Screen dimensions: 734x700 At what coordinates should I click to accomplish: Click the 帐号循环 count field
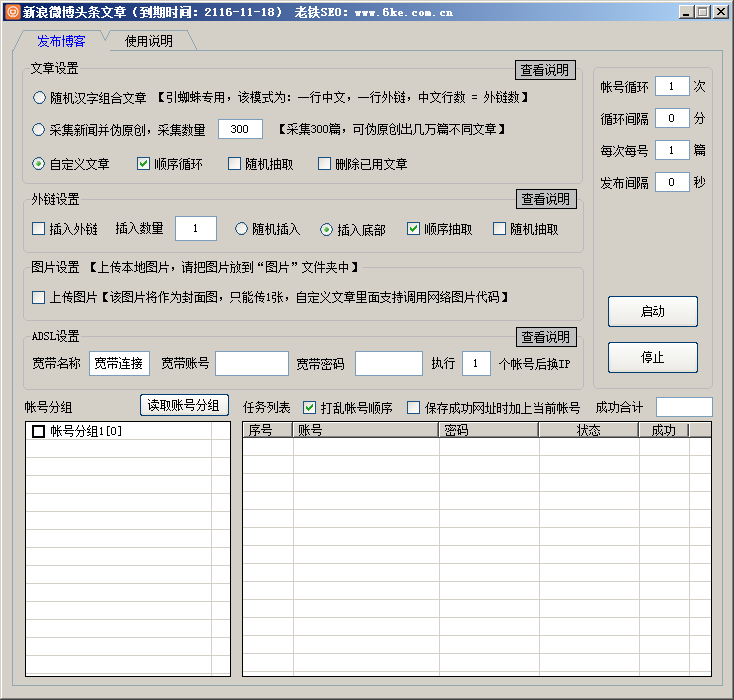672,86
